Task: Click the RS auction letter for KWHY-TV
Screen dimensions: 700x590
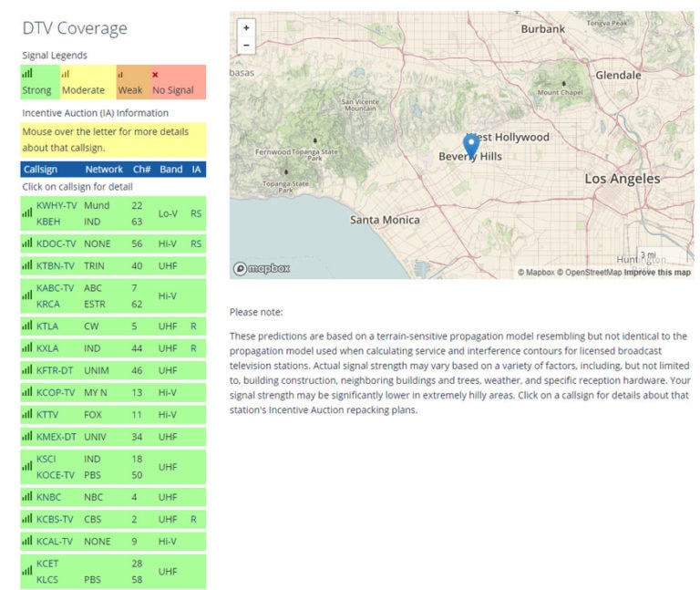Action: [x=196, y=213]
